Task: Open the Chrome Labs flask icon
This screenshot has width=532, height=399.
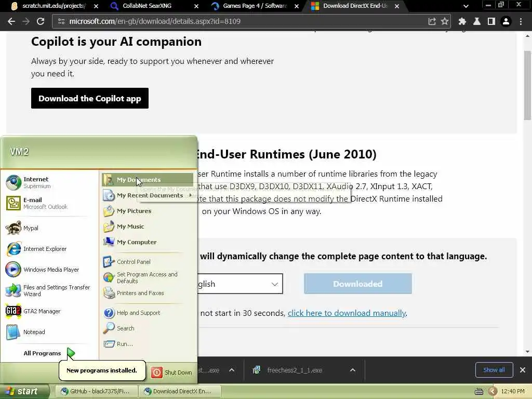Action: 477,21
